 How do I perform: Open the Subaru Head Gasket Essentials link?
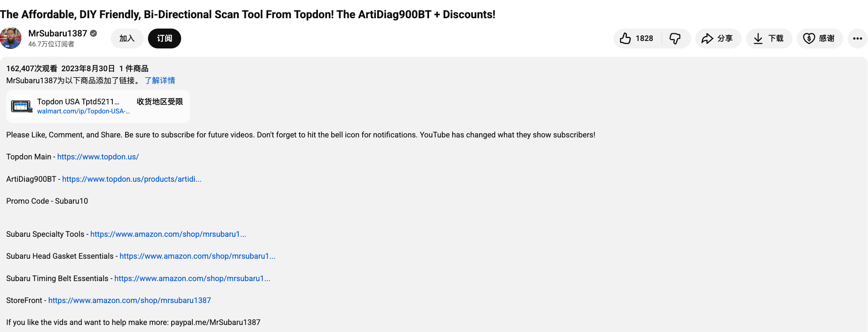(197, 256)
